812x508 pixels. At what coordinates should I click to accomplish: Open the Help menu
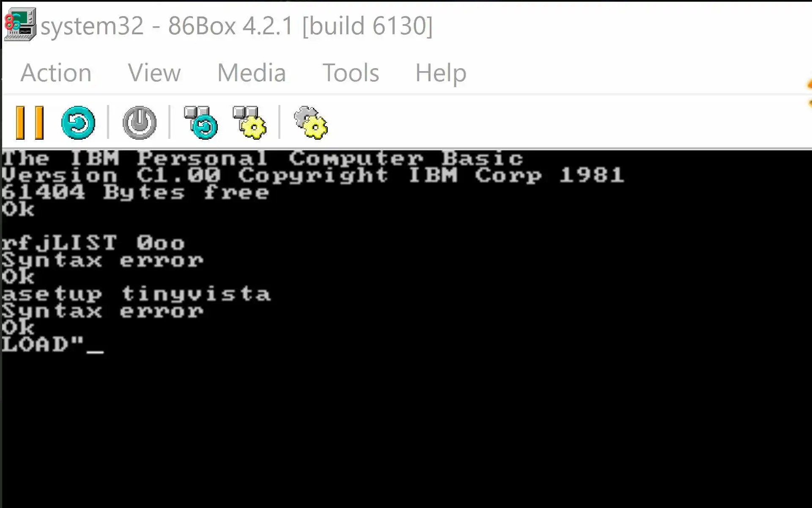coord(441,73)
